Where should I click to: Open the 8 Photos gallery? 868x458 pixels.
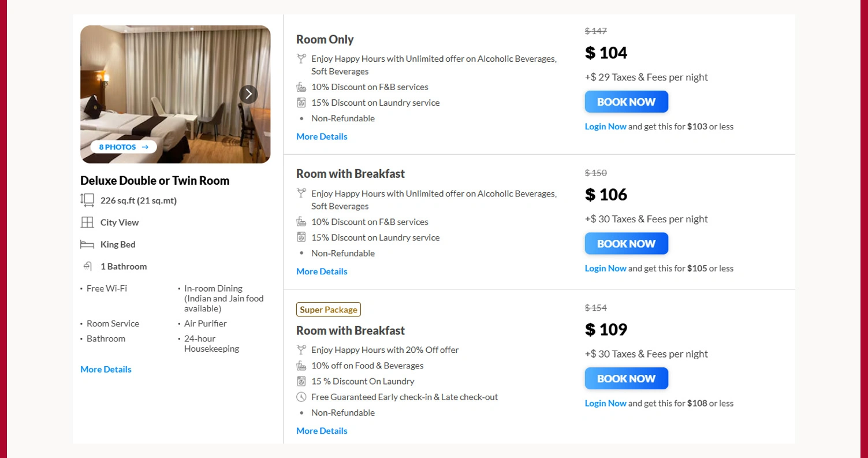coord(122,147)
